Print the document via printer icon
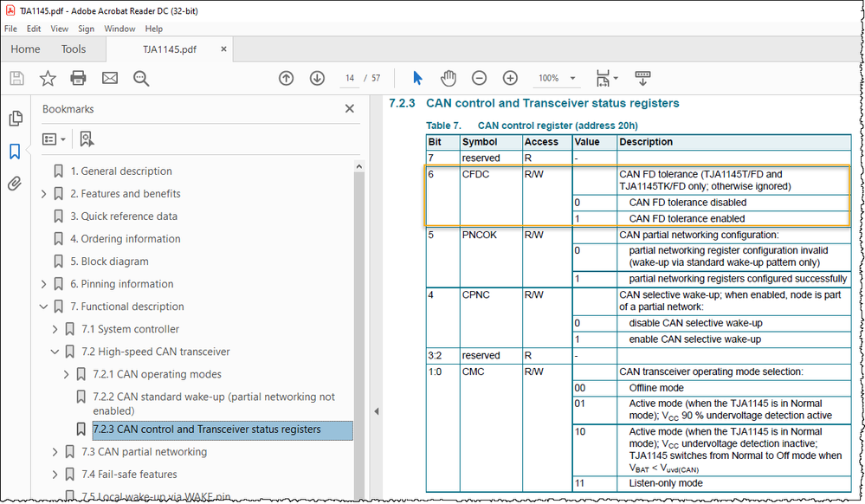 pos(78,79)
